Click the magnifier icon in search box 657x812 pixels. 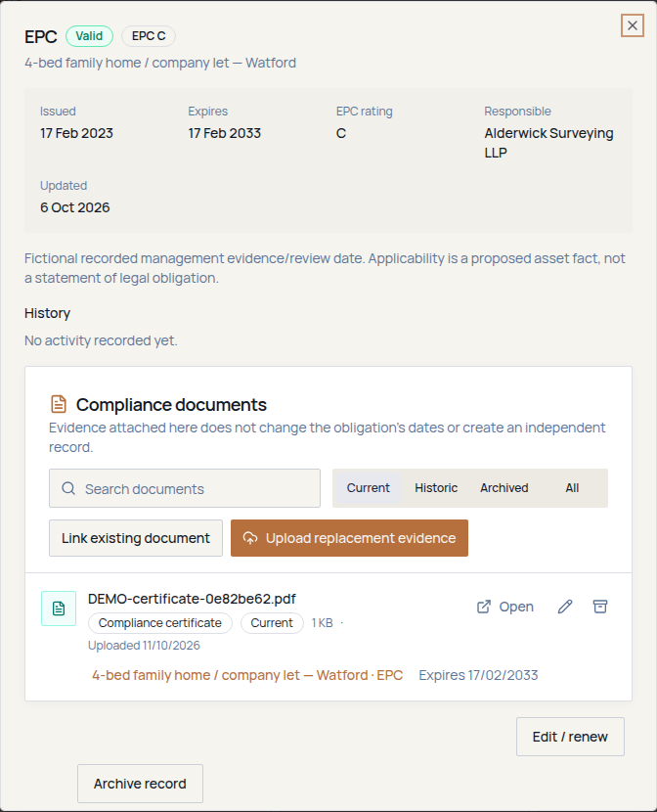(x=68, y=488)
